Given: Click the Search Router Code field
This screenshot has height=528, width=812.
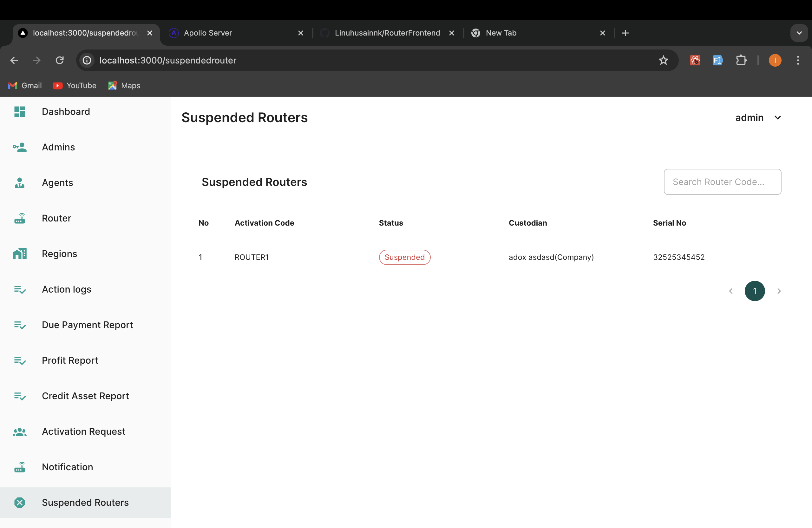Looking at the screenshot, I should [722, 182].
